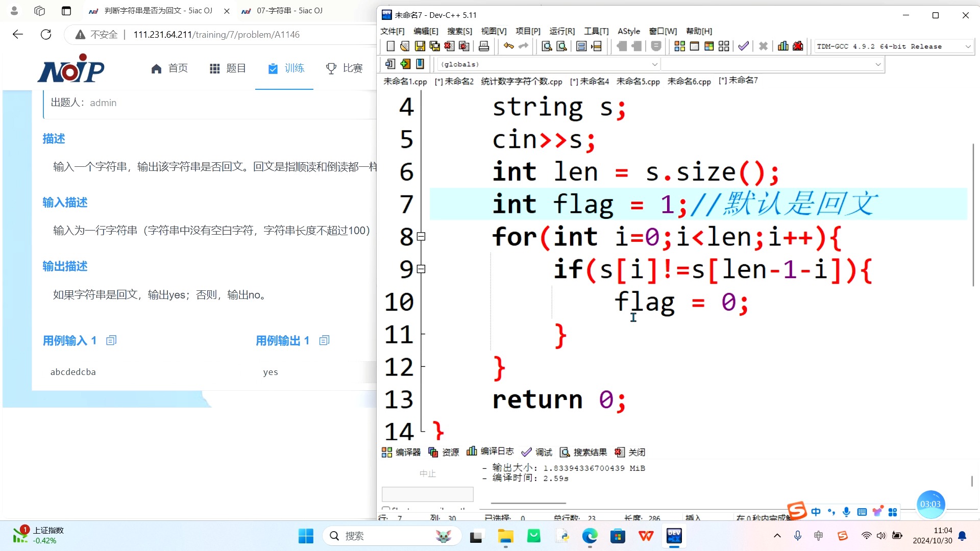Click the Close All files icon

[x=464, y=46]
